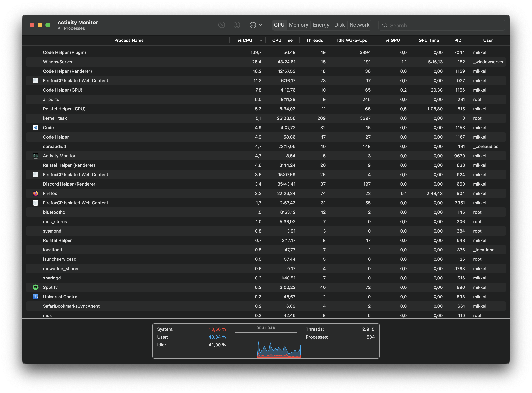The width and height of the screenshot is (532, 393).
Task: Select the Discord Helper (Renderer) row
Action: pos(266,184)
